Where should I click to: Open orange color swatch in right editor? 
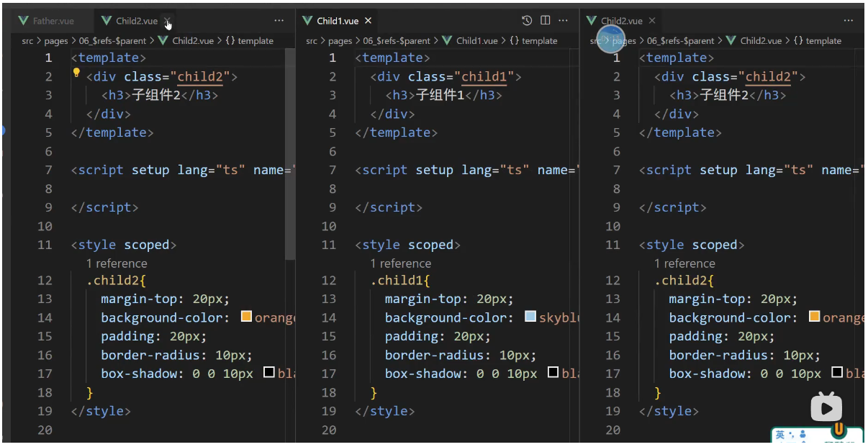coord(815,317)
